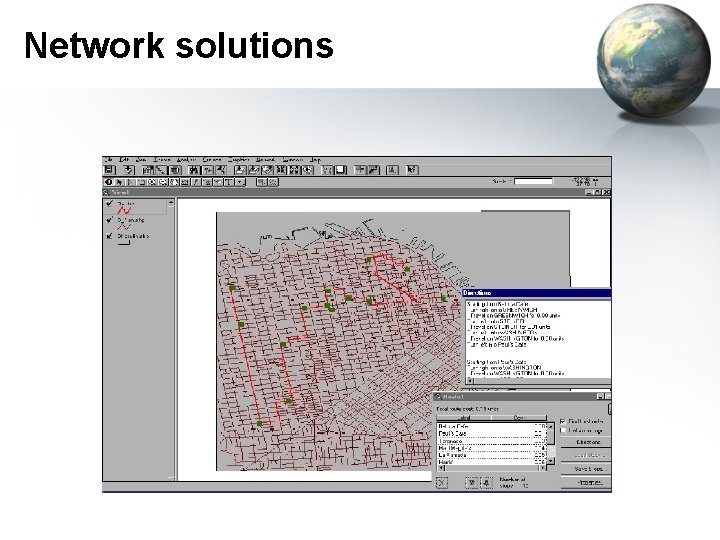This screenshot has width=720, height=540.
Task: Select the Identify tool
Action: [x=109, y=182]
